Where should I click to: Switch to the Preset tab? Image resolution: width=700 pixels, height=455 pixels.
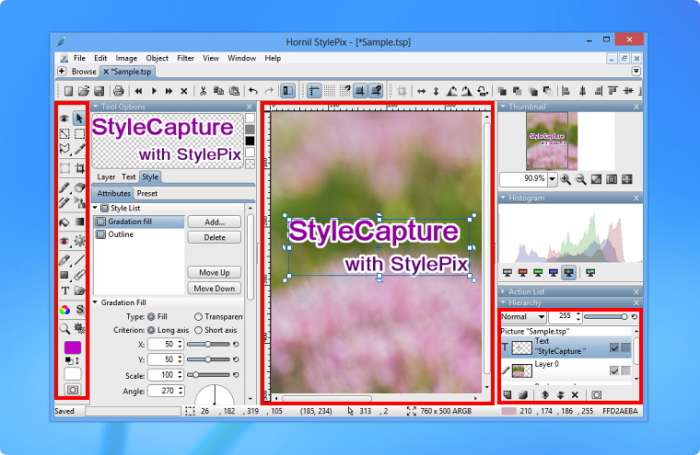pos(147,193)
